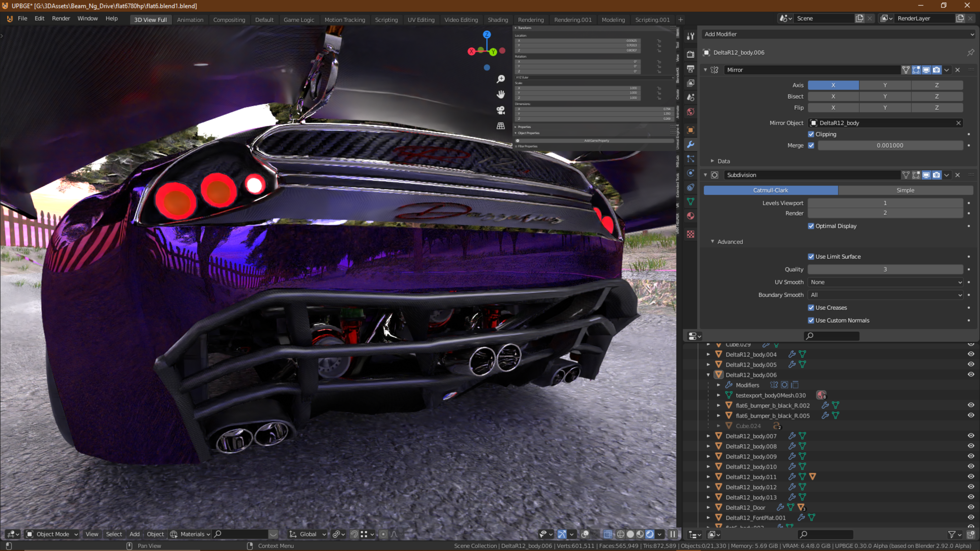
Task: Open the Modifier properties wrench tab
Action: [x=691, y=144]
